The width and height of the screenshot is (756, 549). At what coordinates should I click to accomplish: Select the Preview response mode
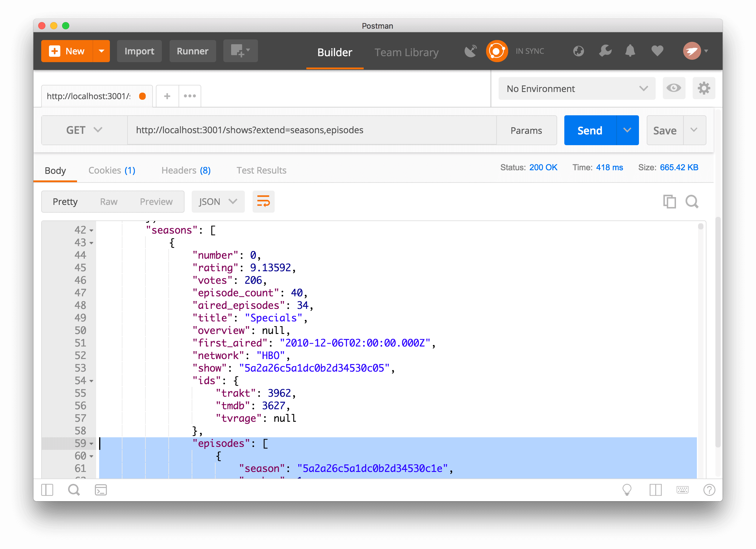[156, 201]
